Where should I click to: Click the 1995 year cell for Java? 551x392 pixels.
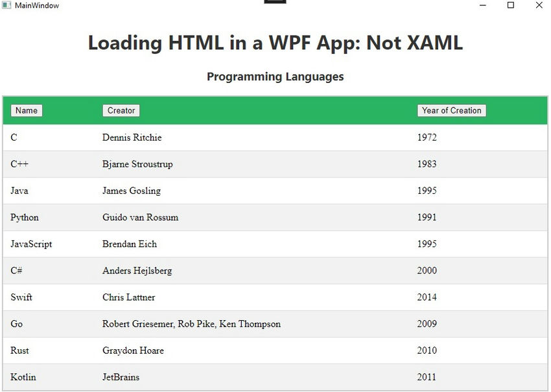click(427, 190)
